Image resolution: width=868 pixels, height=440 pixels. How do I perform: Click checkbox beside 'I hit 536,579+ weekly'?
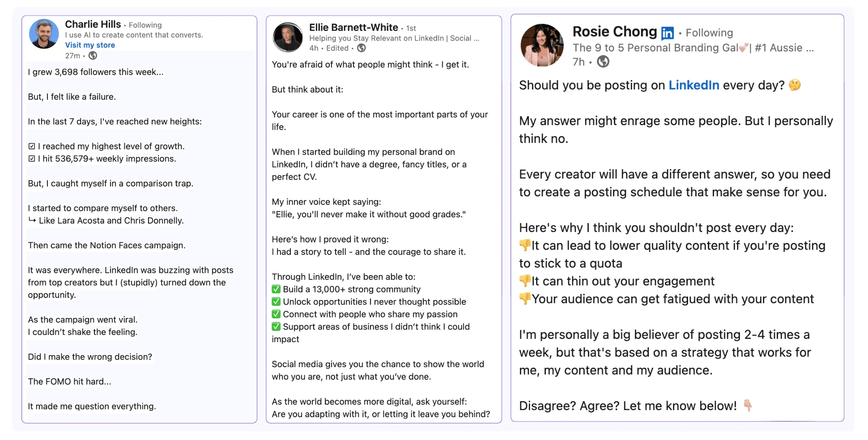pyautogui.click(x=32, y=159)
